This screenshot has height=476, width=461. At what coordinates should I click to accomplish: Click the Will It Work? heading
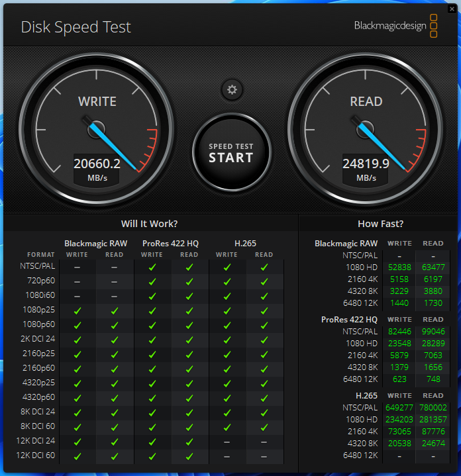(150, 224)
